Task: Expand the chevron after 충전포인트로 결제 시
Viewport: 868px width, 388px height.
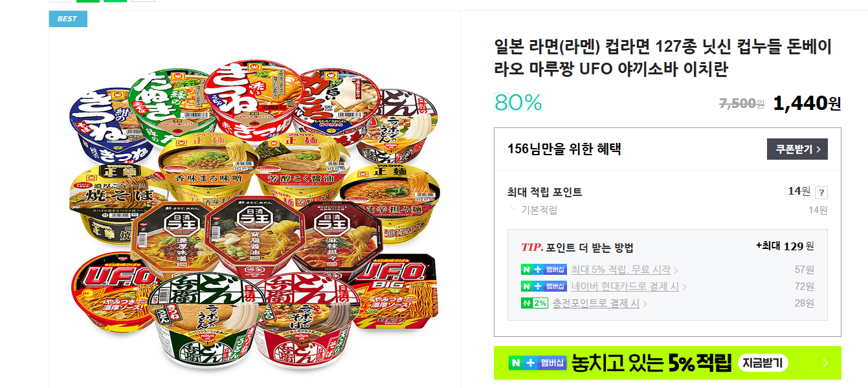Action: pos(645,304)
